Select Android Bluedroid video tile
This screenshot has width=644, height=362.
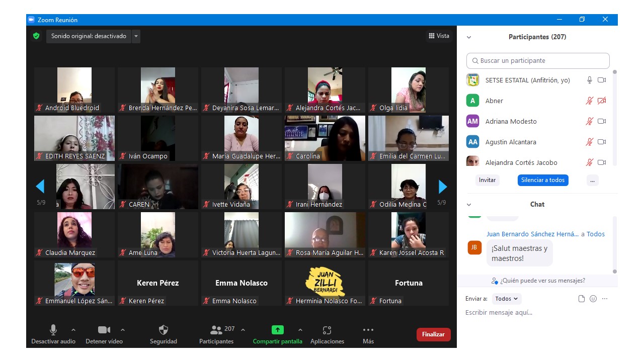tap(74, 90)
